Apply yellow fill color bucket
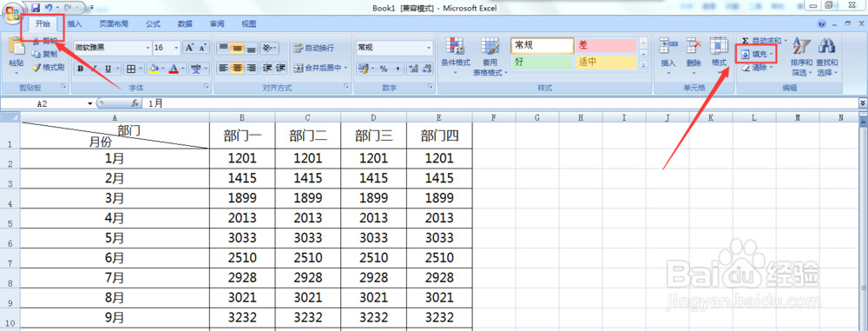Screen dimensions: 868x331 coord(155,69)
